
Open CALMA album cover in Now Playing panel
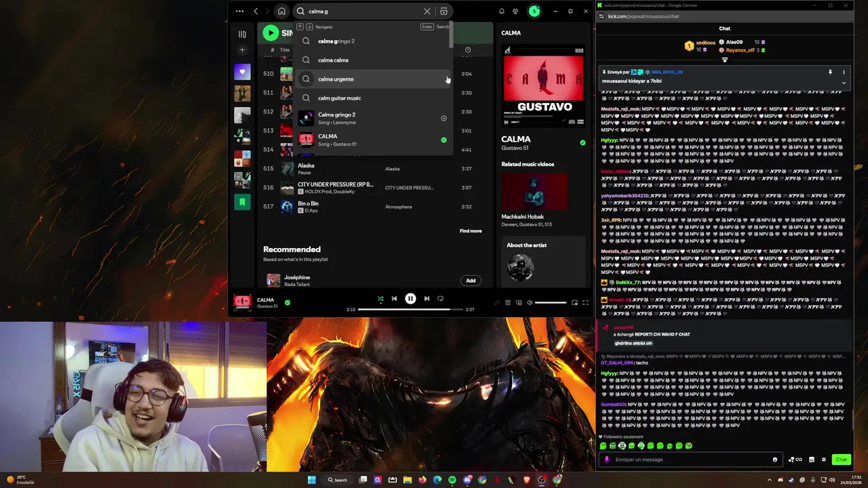(x=543, y=86)
